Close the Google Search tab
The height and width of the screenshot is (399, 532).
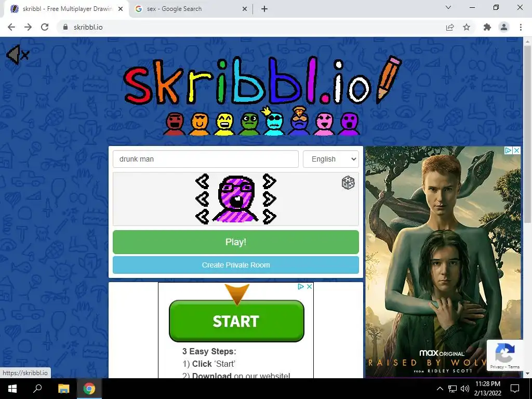tap(244, 9)
